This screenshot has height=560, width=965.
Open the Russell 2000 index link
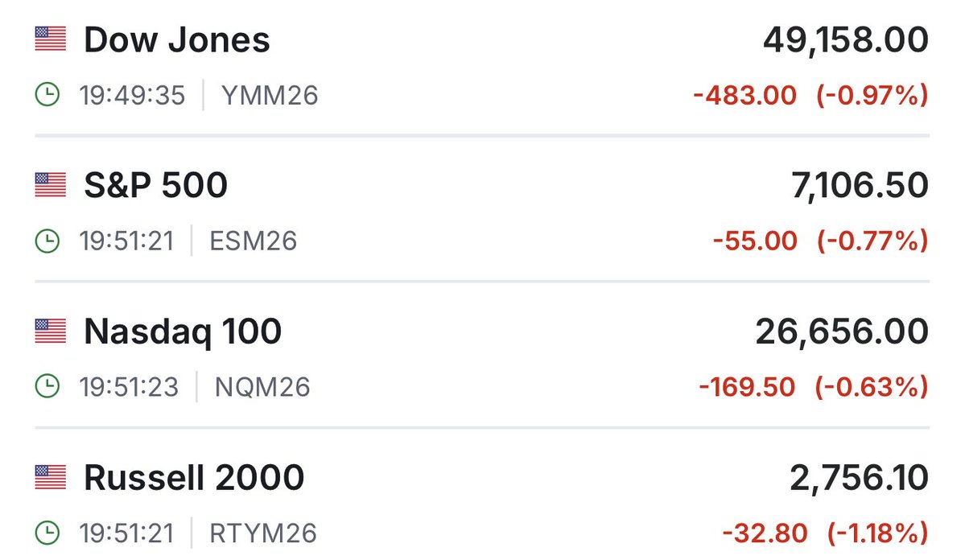coord(194,478)
